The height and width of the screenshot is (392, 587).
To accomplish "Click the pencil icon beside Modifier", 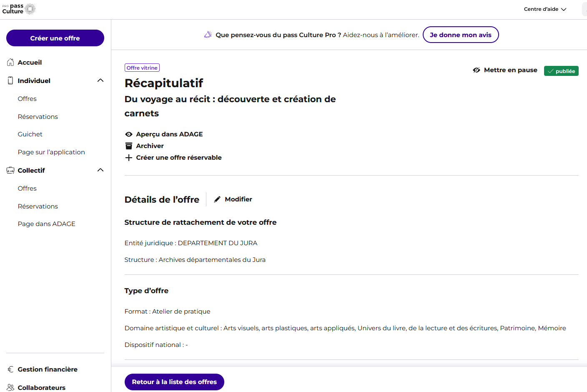I will tap(217, 199).
